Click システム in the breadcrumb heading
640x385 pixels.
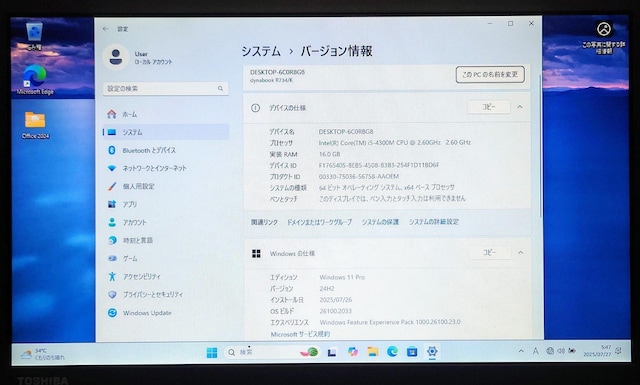tap(261, 51)
